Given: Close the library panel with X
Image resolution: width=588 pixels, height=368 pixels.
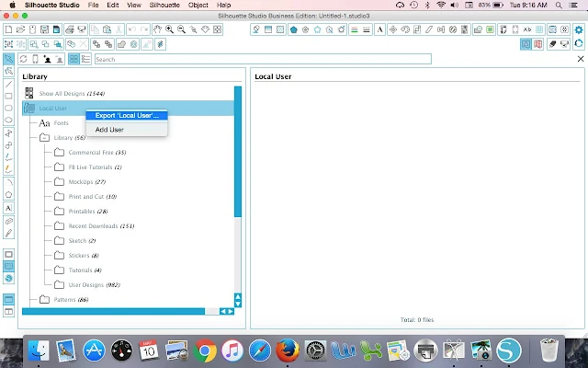Looking at the screenshot, I should (x=581, y=59).
